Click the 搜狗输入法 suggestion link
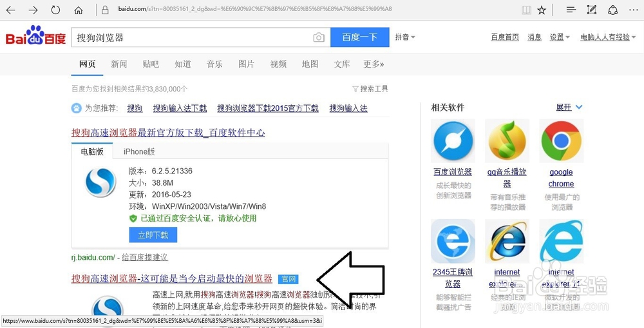 [x=348, y=108]
